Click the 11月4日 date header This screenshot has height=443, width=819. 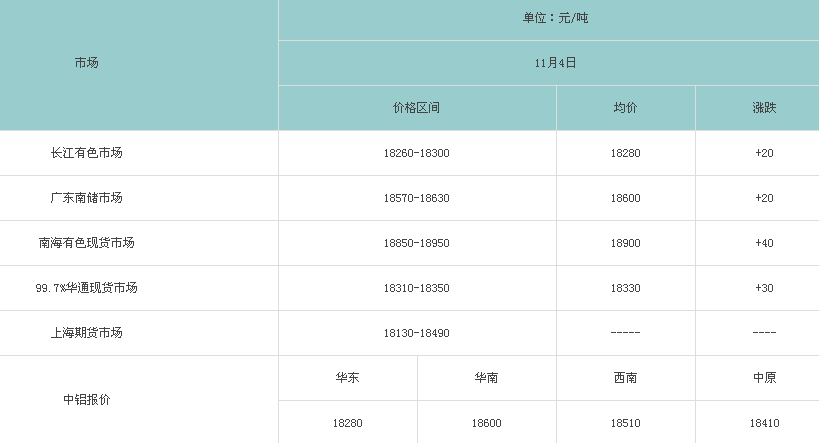(548, 63)
